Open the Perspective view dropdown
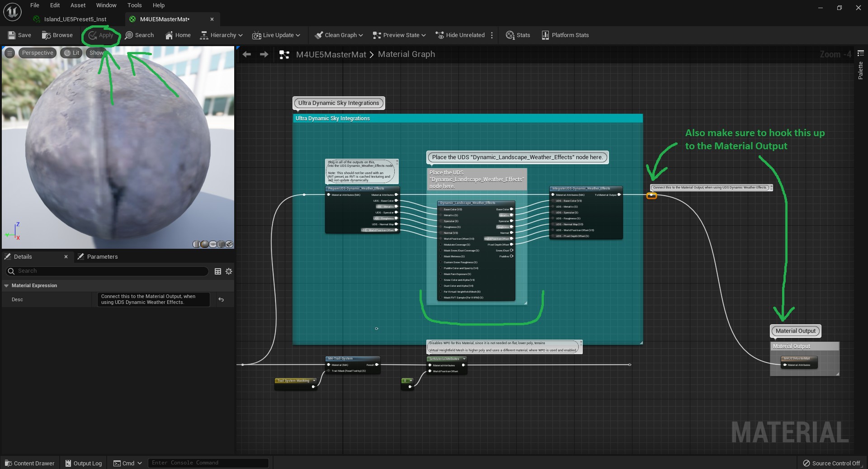The image size is (868, 469). point(38,53)
